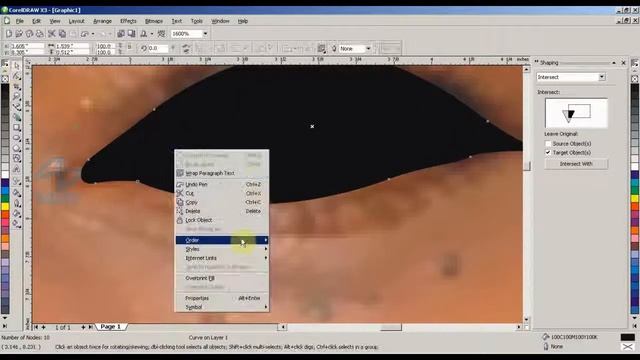Click the left palette scroll-down arrow

[5, 317]
